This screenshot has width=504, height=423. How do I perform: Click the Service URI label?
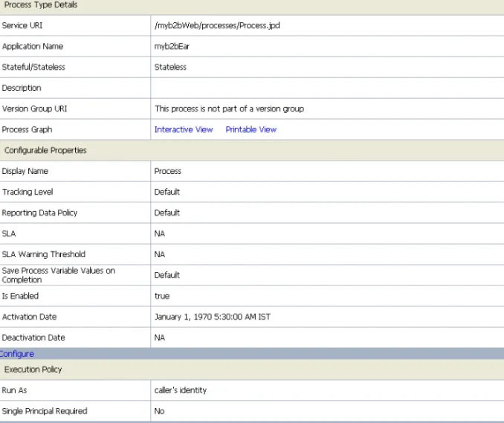pyautogui.click(x=22, y=25)
